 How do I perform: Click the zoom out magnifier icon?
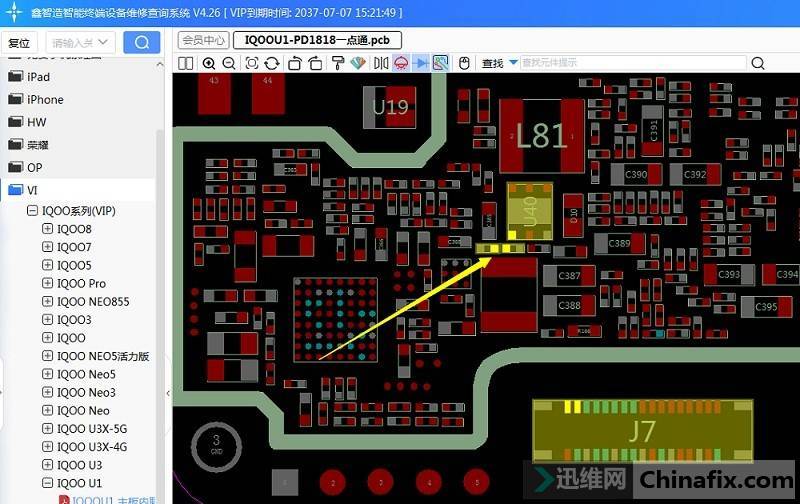[x=229, y=63]
